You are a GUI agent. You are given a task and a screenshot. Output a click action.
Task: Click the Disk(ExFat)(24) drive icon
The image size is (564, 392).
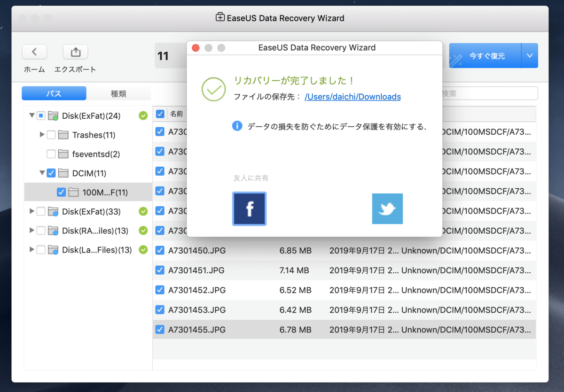tap(53, 116)
